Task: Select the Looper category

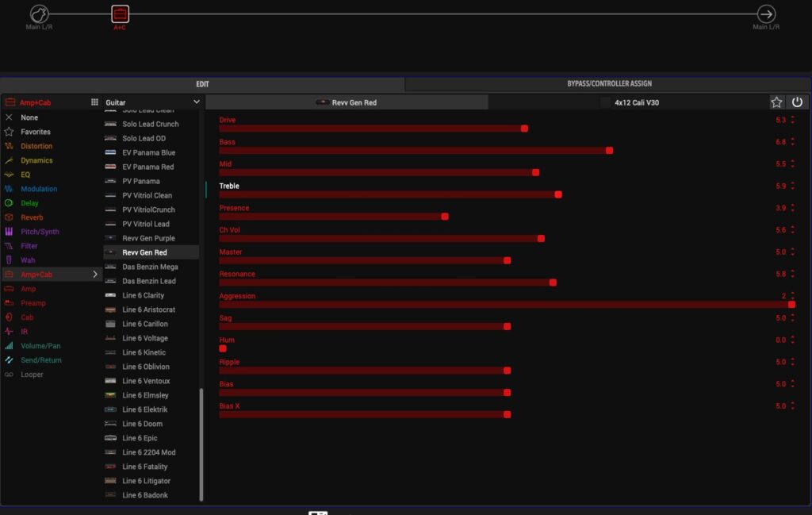Action: coord(32,375)
